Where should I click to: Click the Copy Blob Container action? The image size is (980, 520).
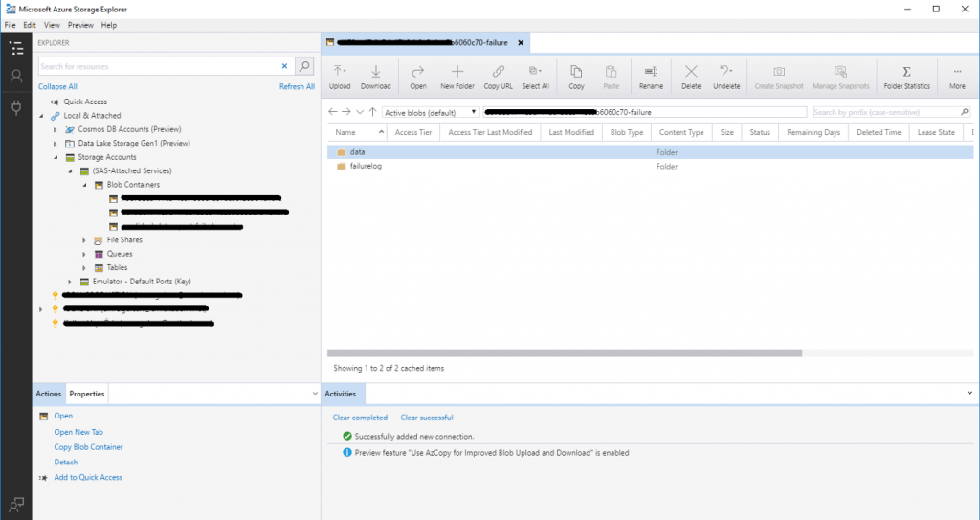(x=88, y=447)
